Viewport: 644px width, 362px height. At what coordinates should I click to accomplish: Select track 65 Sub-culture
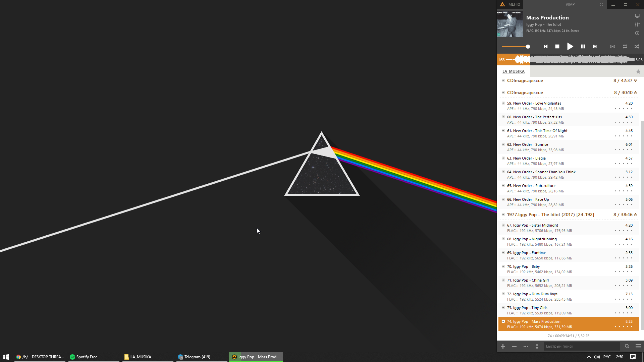tap(569, 188)
